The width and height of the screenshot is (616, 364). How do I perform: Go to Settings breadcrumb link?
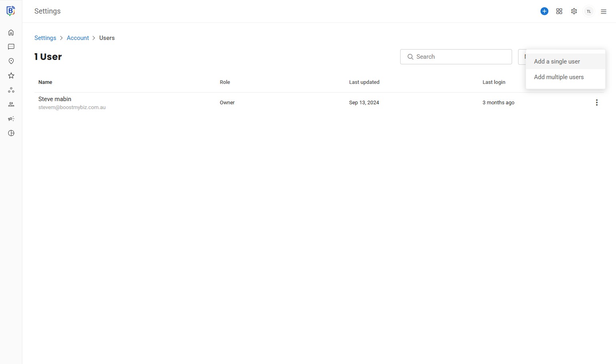click(x=45, y=38)
